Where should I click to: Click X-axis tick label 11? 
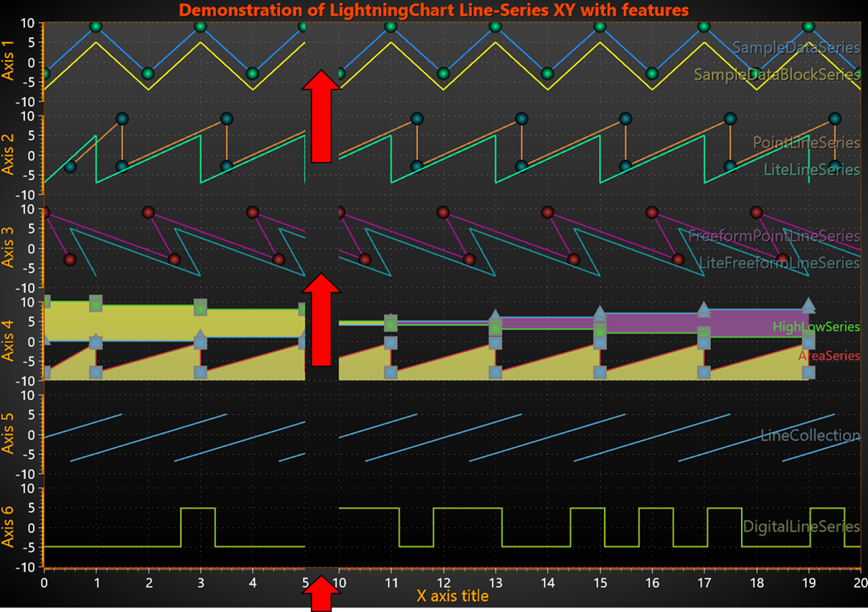pyautogui.click(x=391, y=582)
